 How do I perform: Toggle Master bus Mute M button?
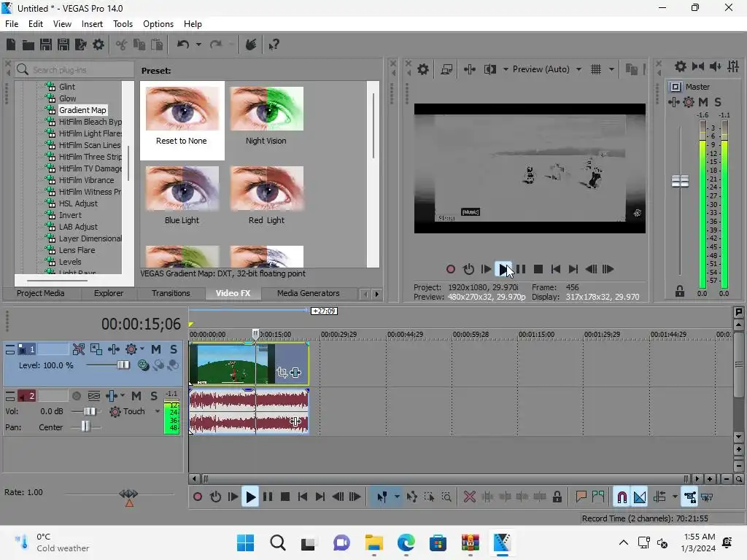[703, 102]
